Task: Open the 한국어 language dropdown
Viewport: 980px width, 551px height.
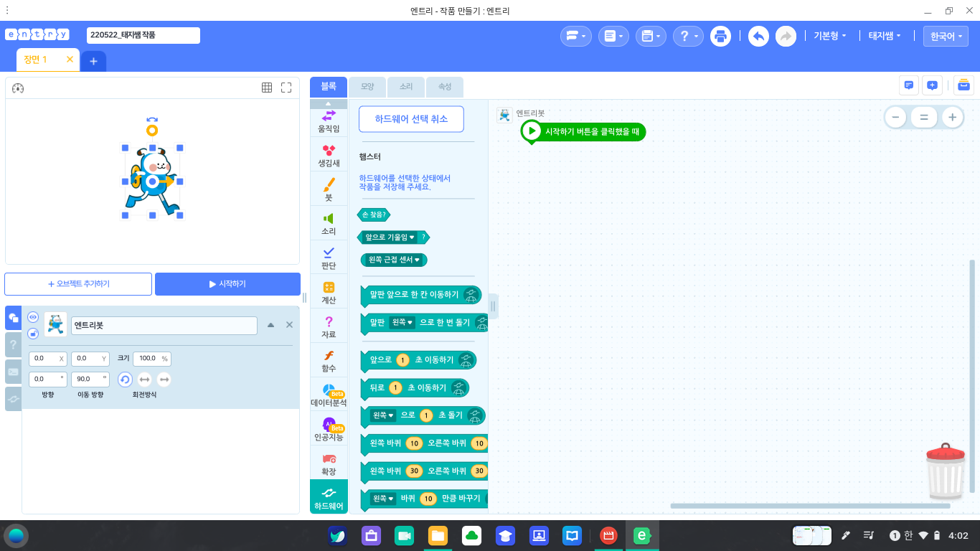Action: (x=946, y=36)
